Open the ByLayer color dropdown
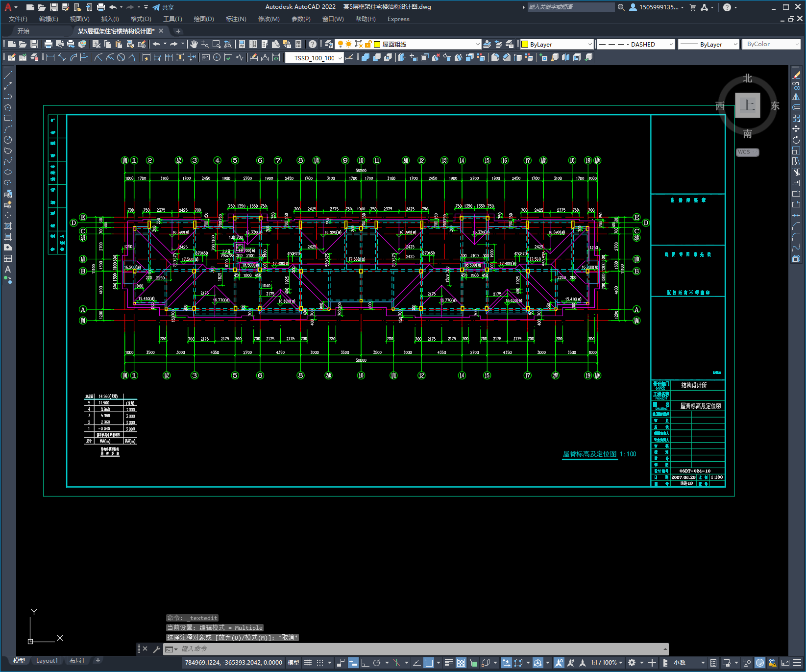This screenshot has height=672, width=806. point(556,44)
